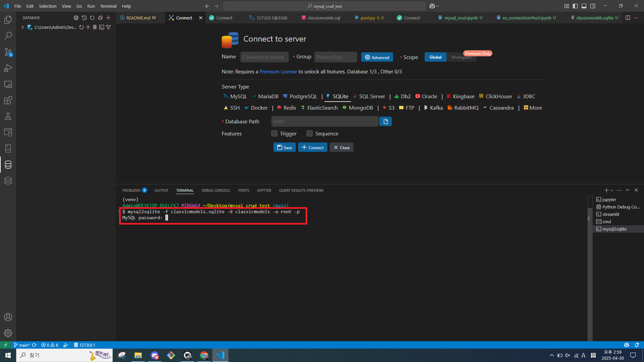Open the Source Control view
644x362 pixels.
tap(8, 52)
